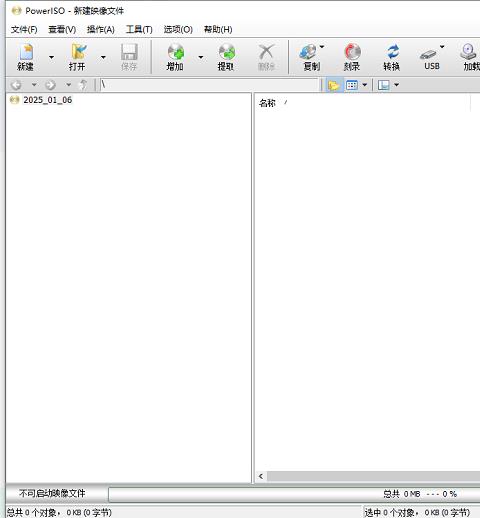Click the view mode list icon
The height and width of the screenshot is (518, 480).
point(352,85)
